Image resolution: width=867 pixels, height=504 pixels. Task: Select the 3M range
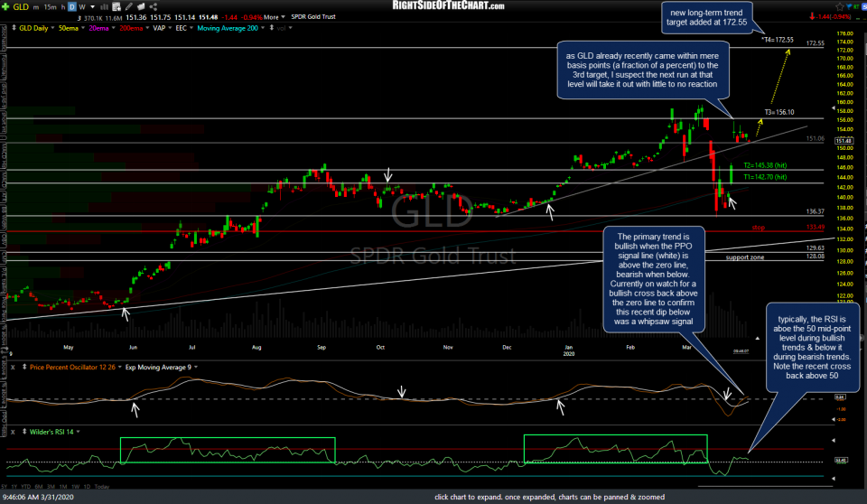click(51, 487)
